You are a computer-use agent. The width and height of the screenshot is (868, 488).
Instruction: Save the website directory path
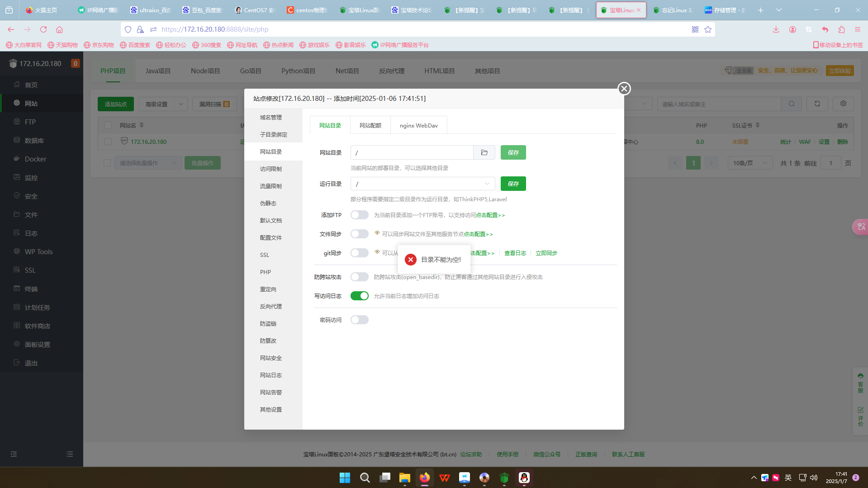pos(513,152)
